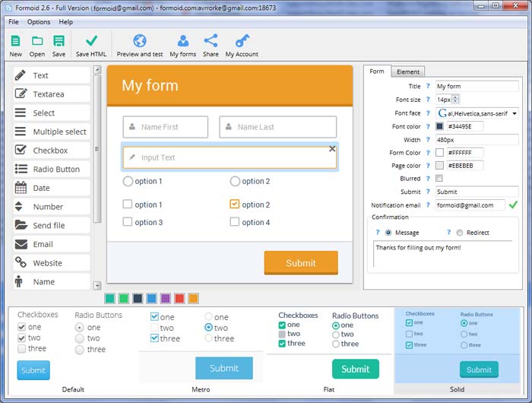Select radio option 1 in form
The width and height of the screenshot is (532, 403).
128,181
